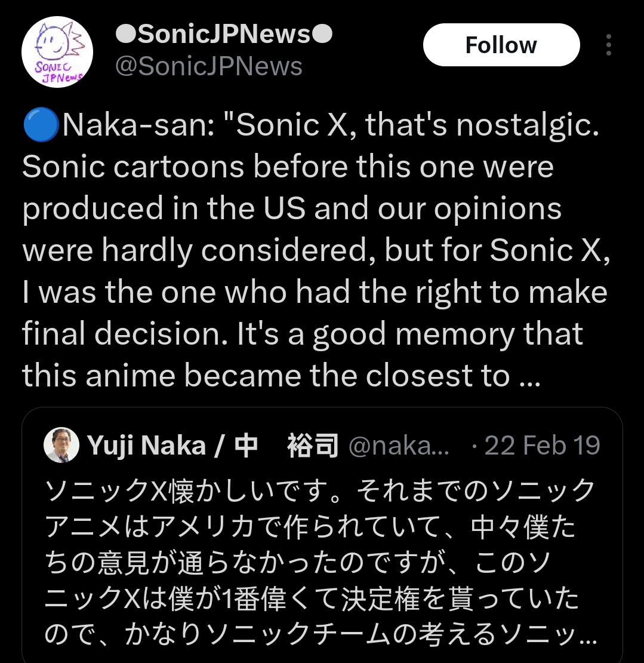Click the blue circle emoji before Naka-san

coord(41,125)
